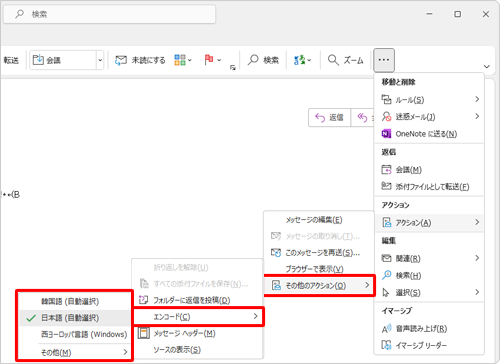
Task: Select メッセージの編集(E)
Action: pos(319,220)
